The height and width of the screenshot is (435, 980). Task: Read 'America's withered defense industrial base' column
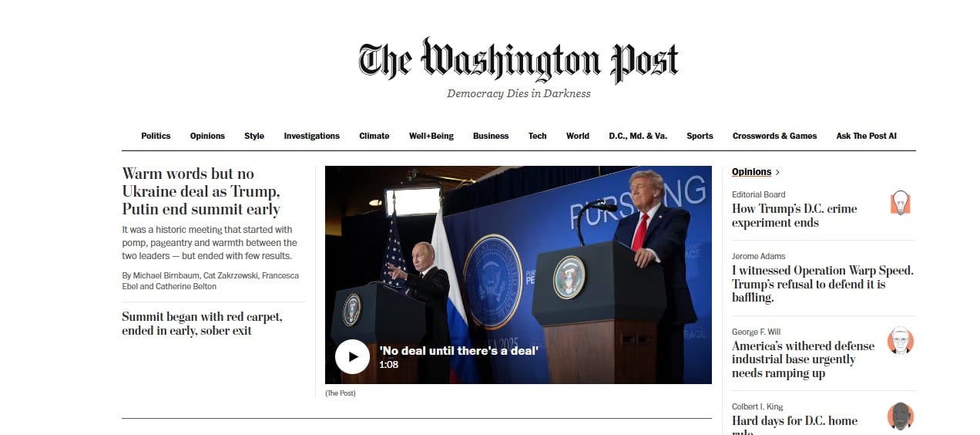[x=803, y=359]
